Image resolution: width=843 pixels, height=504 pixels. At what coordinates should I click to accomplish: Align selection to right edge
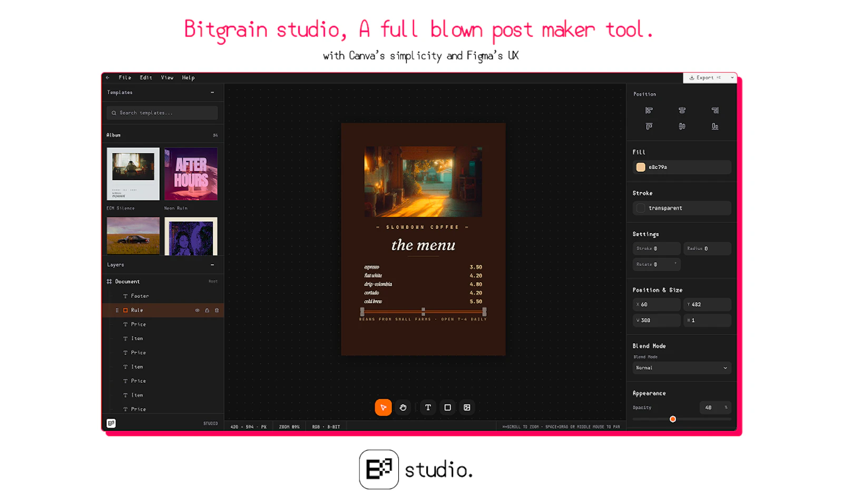[x=715, y=110]
